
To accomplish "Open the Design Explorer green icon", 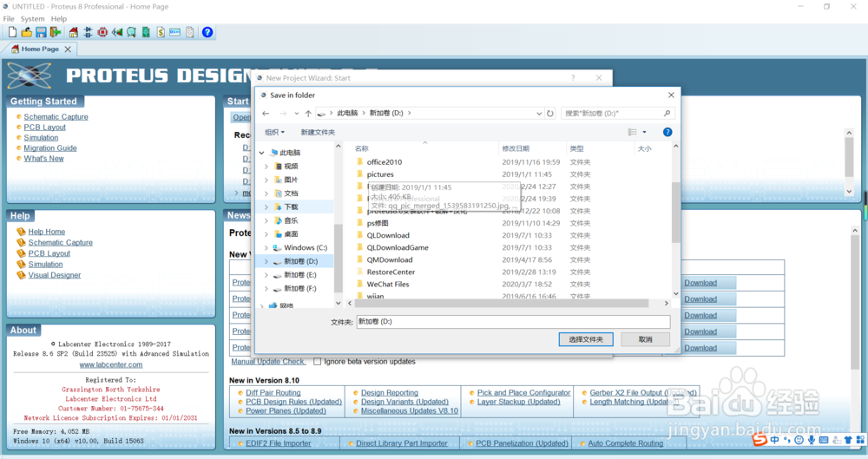I will (x=146, y=32).
